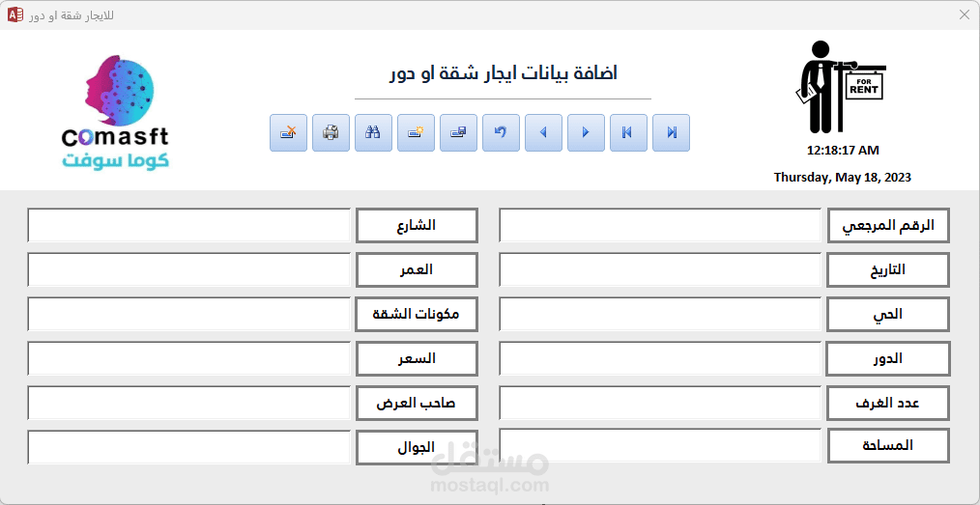980x505 pixels.
Task: Open find with the binoculars icon
Action: pos(373,133)
